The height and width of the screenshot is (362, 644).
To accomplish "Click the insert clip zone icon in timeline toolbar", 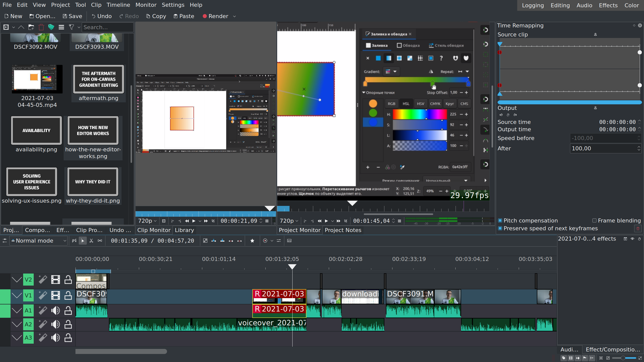I will tap(214, 241).
